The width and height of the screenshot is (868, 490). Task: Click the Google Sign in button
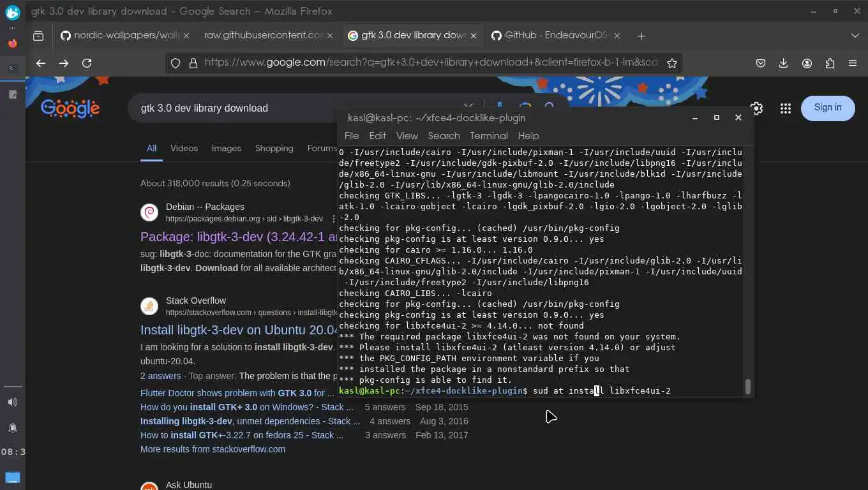[828, 108]
